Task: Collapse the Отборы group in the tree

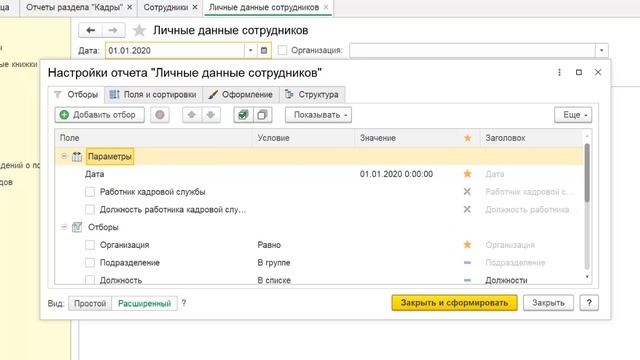Action: tap(64, 227)
